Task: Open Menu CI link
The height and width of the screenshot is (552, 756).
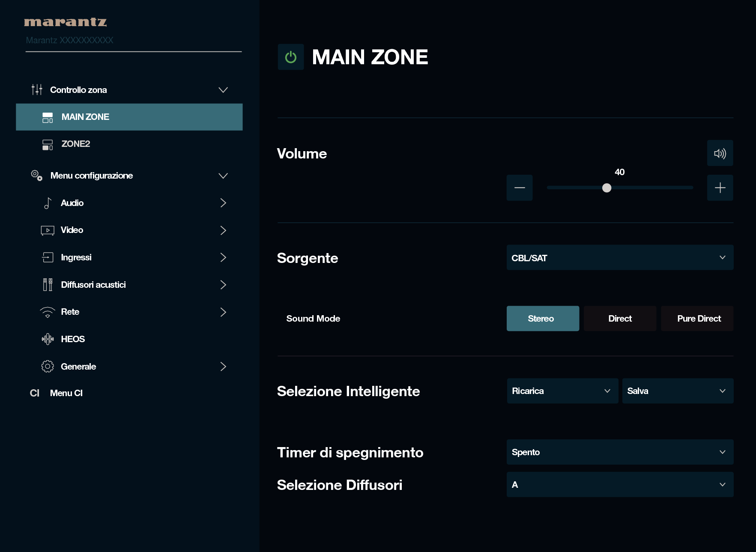Action: tap(66, 393)
